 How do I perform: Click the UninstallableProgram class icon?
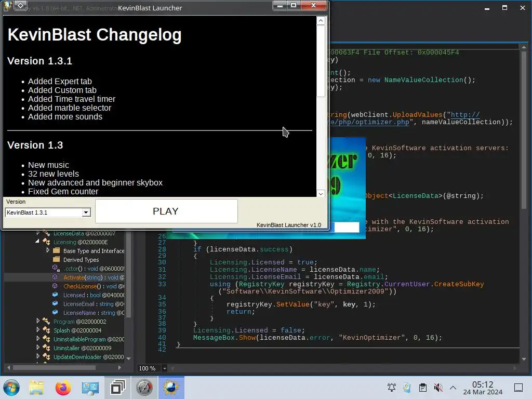(46, 339)
